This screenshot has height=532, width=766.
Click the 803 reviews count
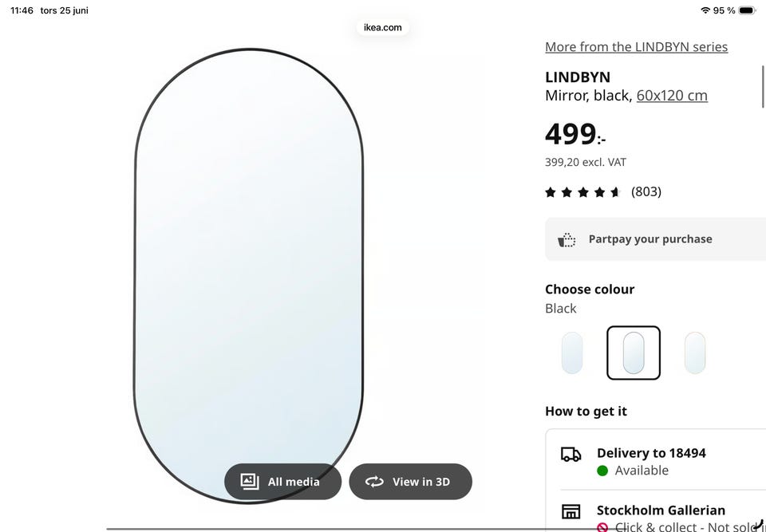[x=646, y=191]
